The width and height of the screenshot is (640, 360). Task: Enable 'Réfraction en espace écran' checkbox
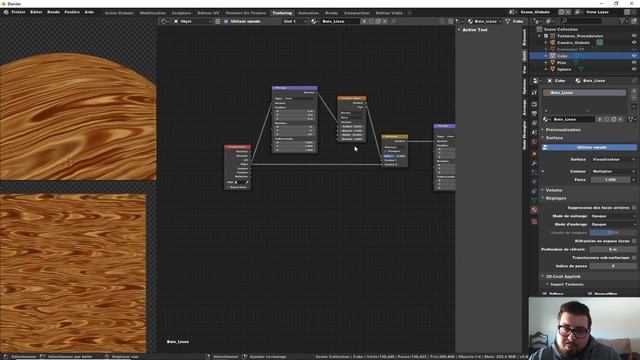pyautogui.click(x=634, y=241)
